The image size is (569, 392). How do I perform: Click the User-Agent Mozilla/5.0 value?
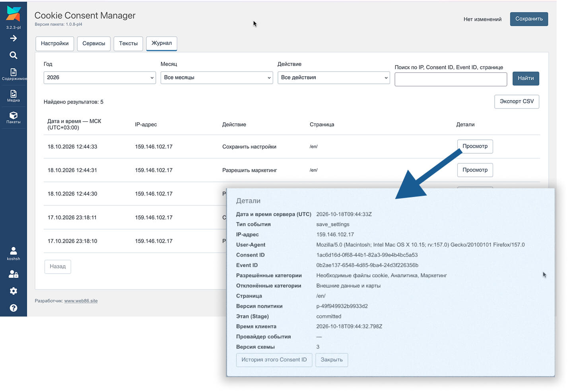click(420, 245)
